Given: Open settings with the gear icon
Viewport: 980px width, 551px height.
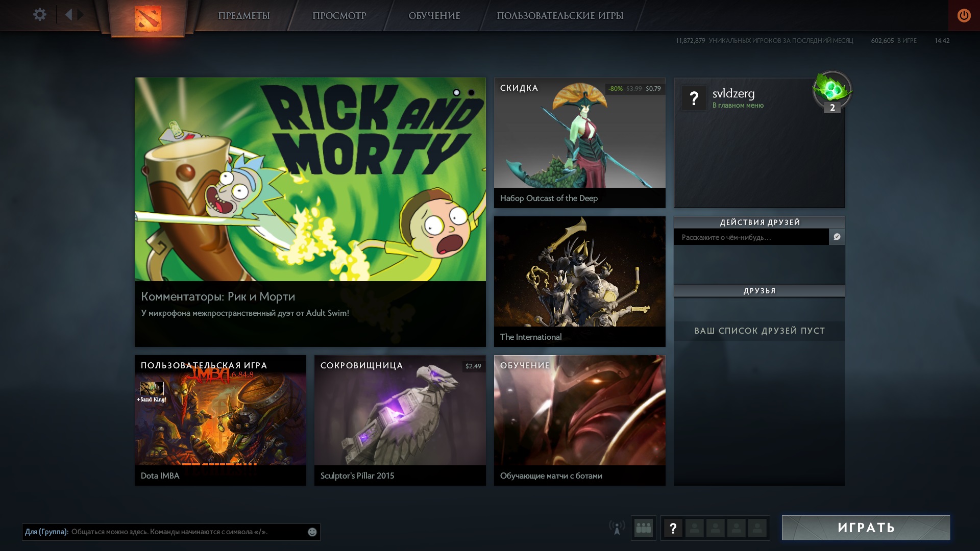Looking at the screenshot, I should click(x=39, y=14).
